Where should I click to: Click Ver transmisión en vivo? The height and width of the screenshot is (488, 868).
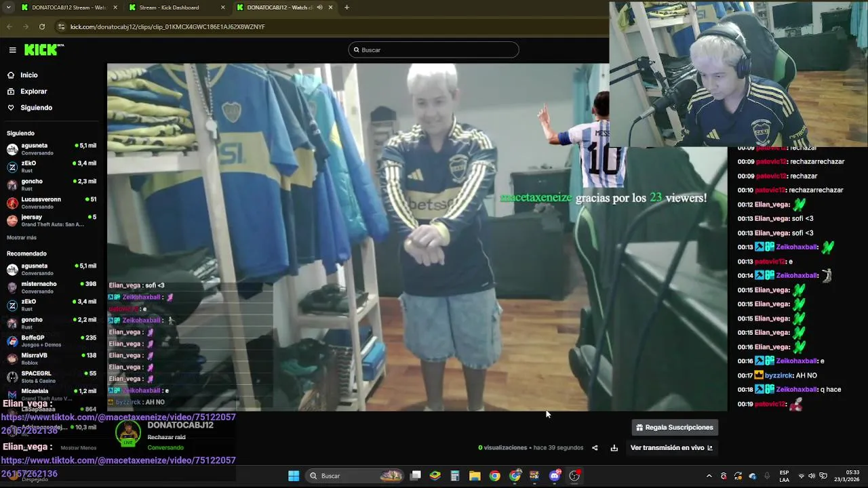pyautogui.click(x=671, y=448)
